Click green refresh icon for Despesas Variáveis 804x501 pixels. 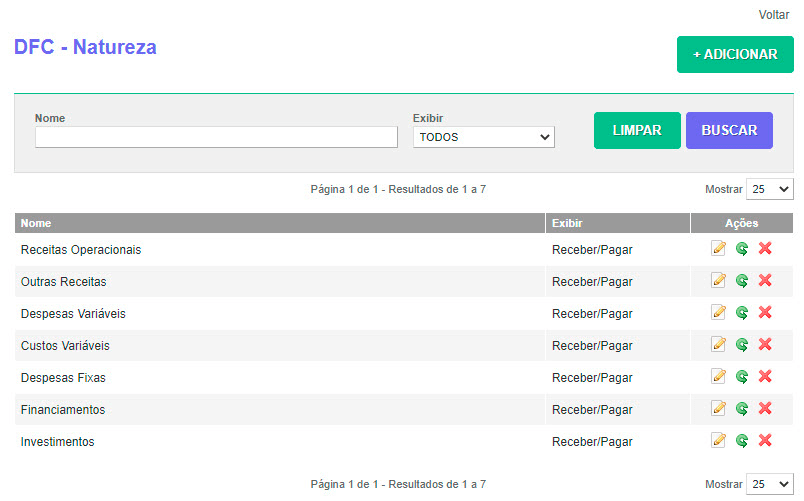click(x=742, y=313)
